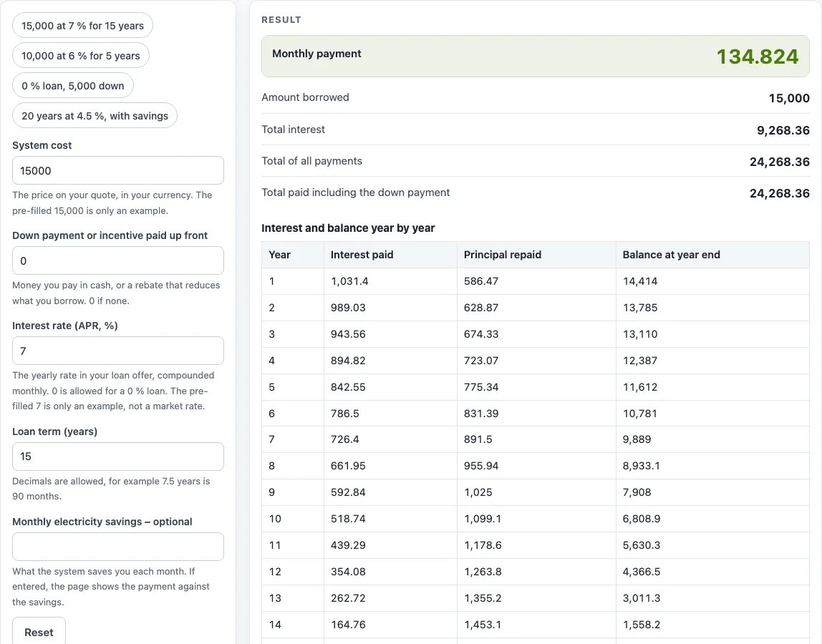822x644 pixels.
Task: Click the monthly payment value 134.824
Action: [757, 57]
